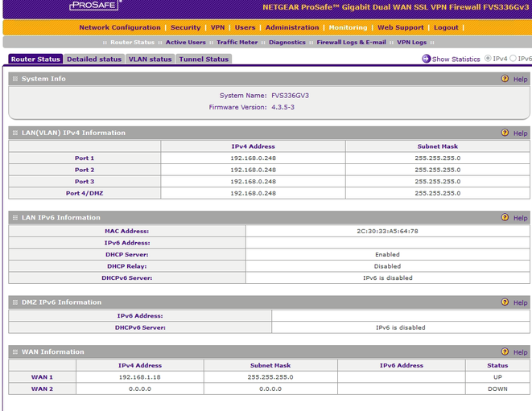Click the Port 4/DMZ row label
The width and height of the screenshot is (532, 411).
click(85, 193)
